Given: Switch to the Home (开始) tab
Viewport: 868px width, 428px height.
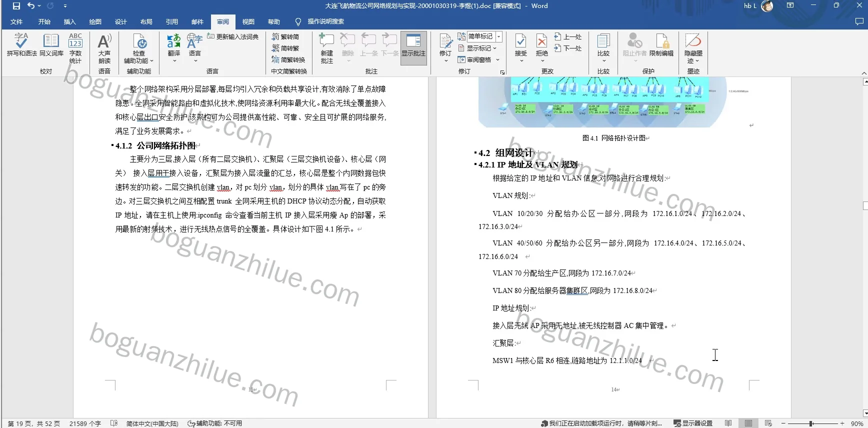Looking at the screenshot, I should (x=44, y=21).
